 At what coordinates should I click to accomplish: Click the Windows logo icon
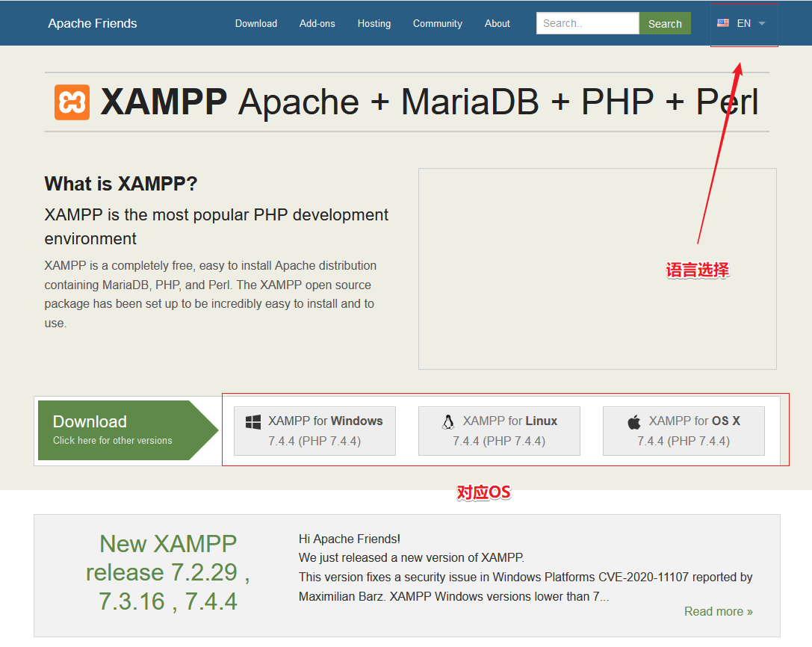click(253, 421)
